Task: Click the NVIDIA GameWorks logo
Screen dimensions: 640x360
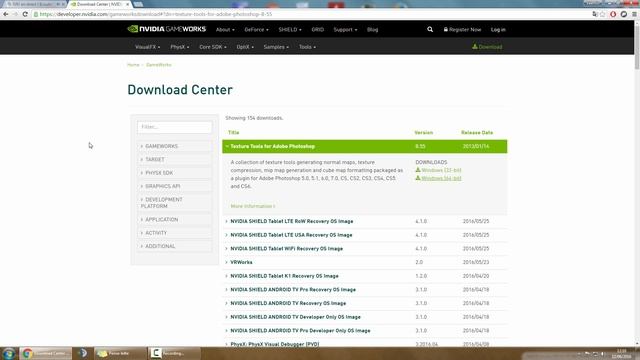Action: (x=167, y=29)
